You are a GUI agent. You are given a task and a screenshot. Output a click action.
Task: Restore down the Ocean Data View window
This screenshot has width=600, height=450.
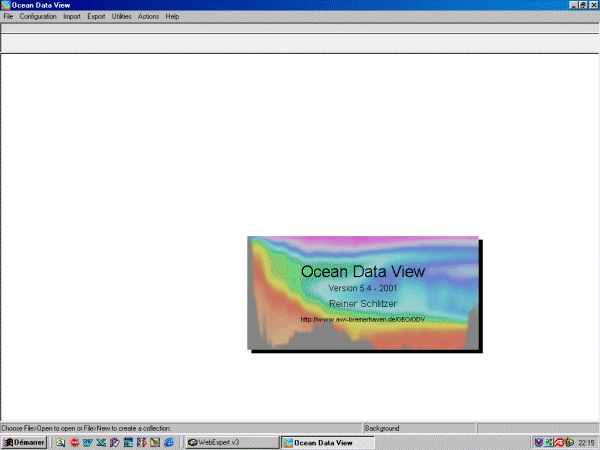point(583,5)
